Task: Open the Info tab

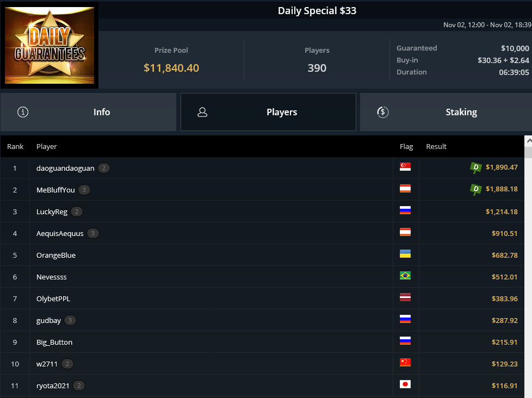Action: 88,112
